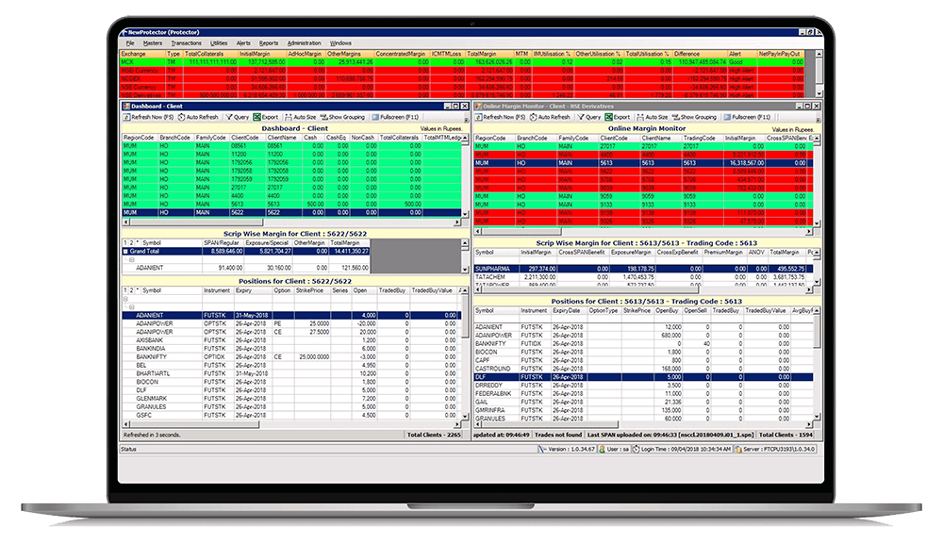Click scroll-down arrow of top exchange summary grid

click(x=819, y=94)
